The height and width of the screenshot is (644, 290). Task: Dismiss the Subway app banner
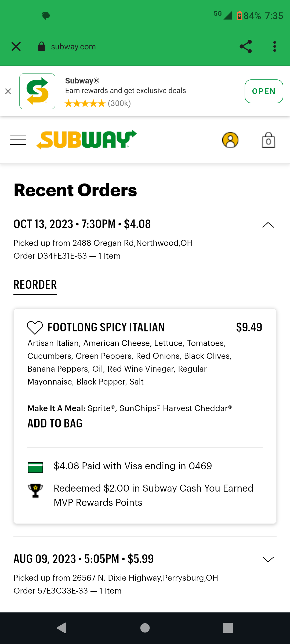(x=8, y=91)
